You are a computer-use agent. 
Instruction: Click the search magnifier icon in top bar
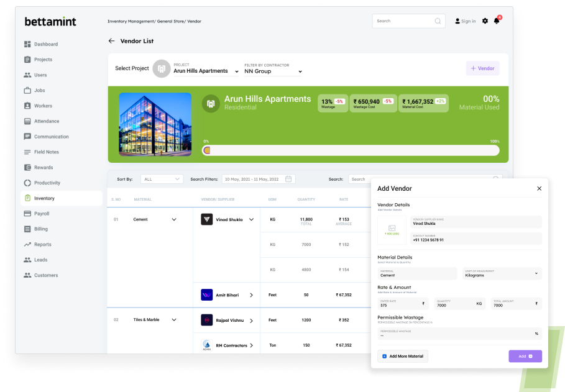pos(438,21)
